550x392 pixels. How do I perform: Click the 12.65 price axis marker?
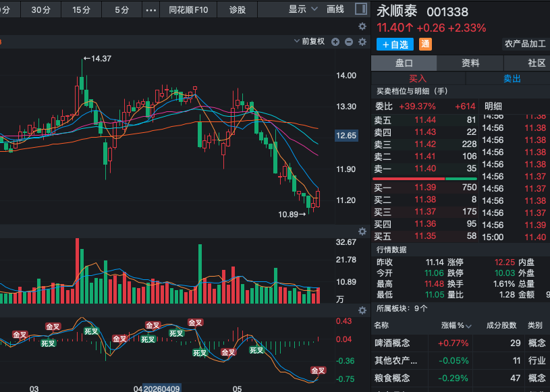coord(346,136)
